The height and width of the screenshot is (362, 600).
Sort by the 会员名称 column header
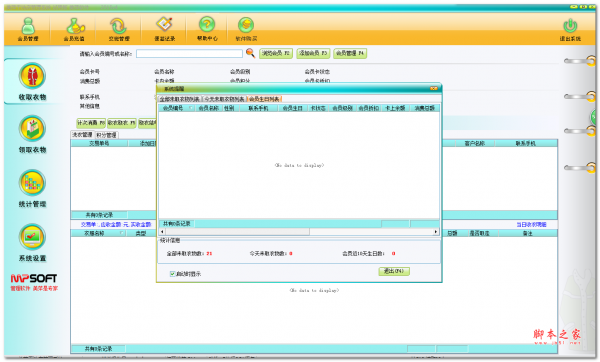[x=208, y=108]
